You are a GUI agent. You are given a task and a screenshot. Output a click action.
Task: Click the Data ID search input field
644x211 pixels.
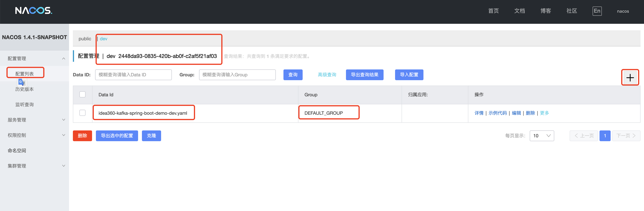(133, 75)
